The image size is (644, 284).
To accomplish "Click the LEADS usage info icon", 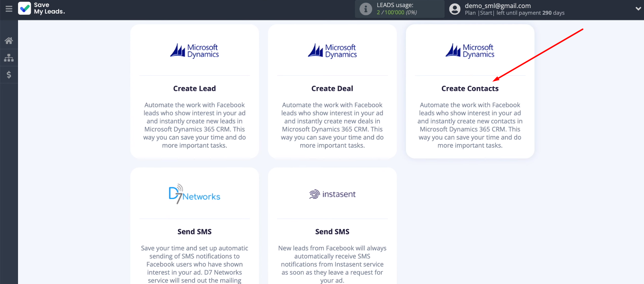I will [x=366, y=9].
